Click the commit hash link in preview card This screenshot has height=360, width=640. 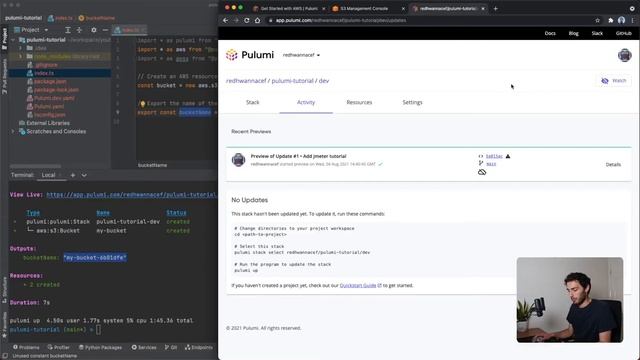pos(494,156)
